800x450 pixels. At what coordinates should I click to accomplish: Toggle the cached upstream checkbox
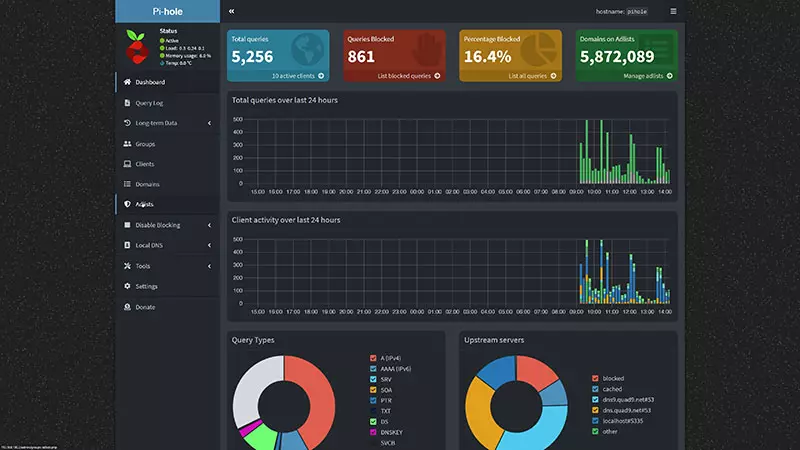(x=595, y=389)
